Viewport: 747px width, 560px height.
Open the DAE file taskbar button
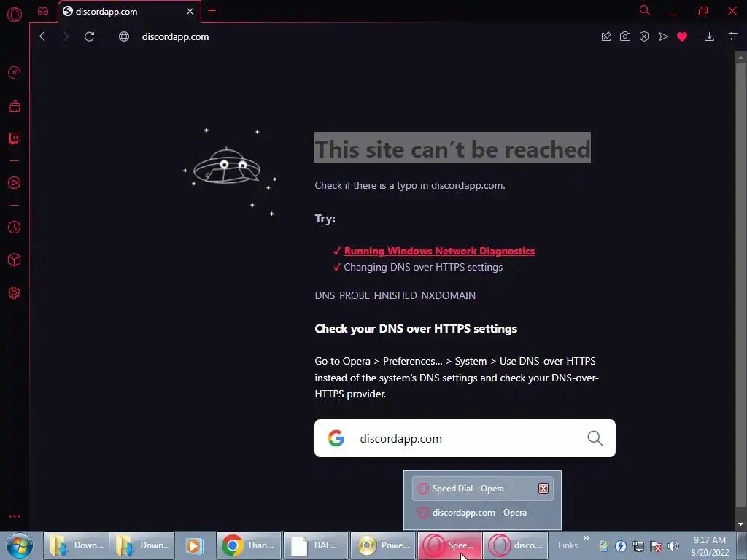(317, 545)
